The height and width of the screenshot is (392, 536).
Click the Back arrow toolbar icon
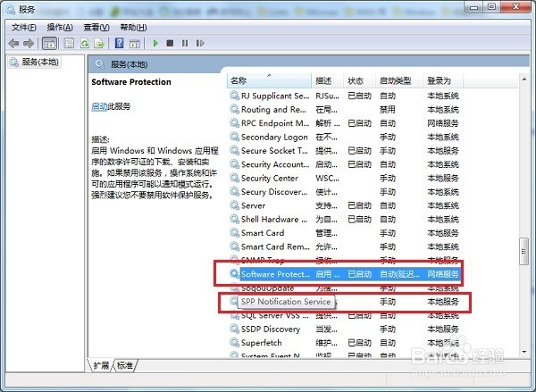(13, 44)
